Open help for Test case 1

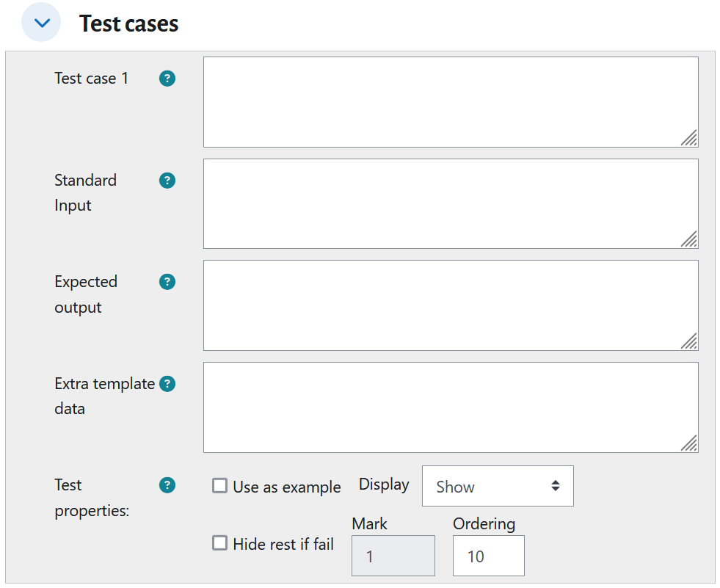(x=167, y=79)
